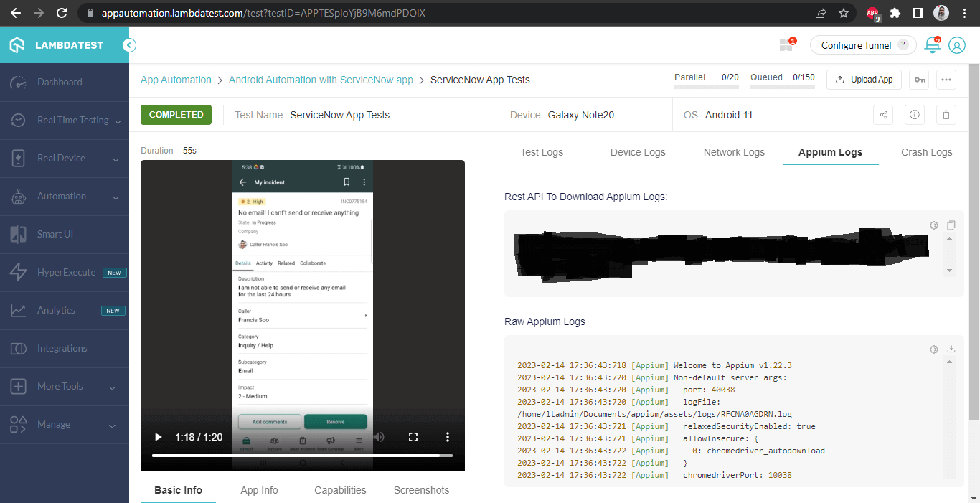Open the Screenshots tab
The image size is (980, 503).
pyautogui.click(x=421, y=490)
